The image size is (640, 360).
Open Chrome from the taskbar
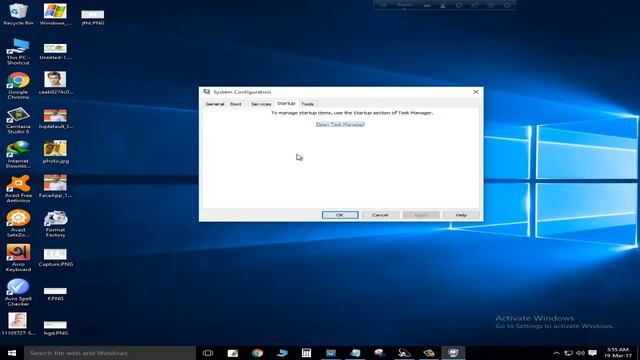(x=257, y=353)
